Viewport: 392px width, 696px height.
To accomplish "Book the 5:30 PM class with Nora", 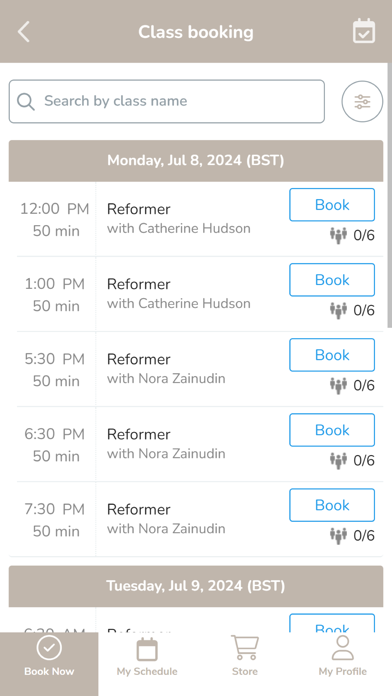I will tap(332, 355).
